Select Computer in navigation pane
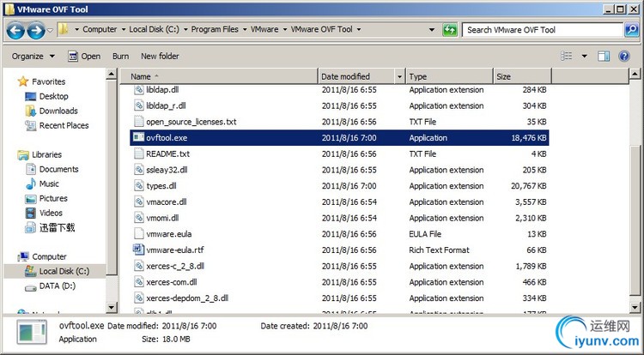Screen dimensions: 644x355 coord(42,256)
